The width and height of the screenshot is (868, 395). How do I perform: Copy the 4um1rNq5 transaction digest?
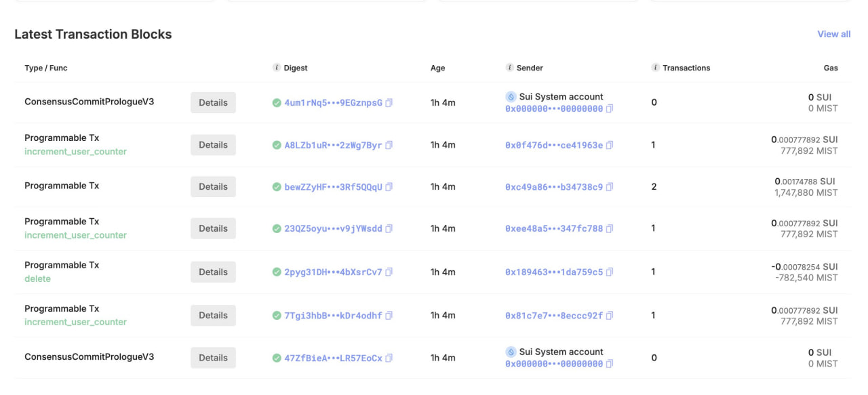click(x=387, y=102)
